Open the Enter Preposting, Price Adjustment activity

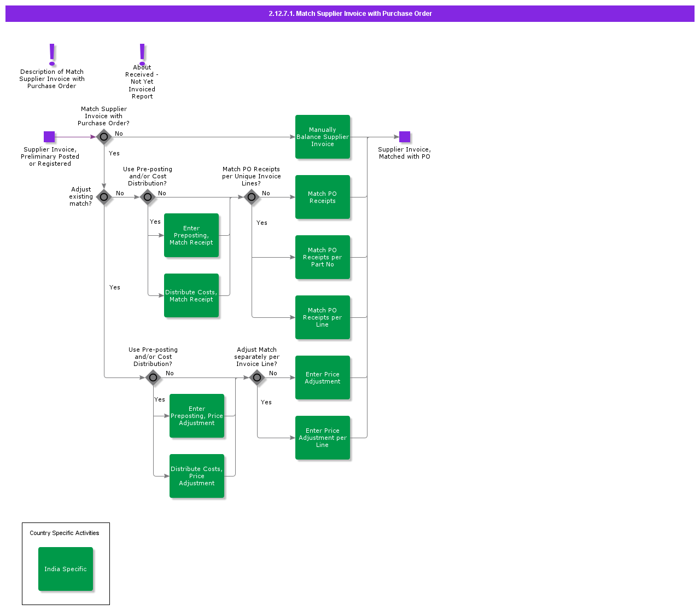coord(197,416)
